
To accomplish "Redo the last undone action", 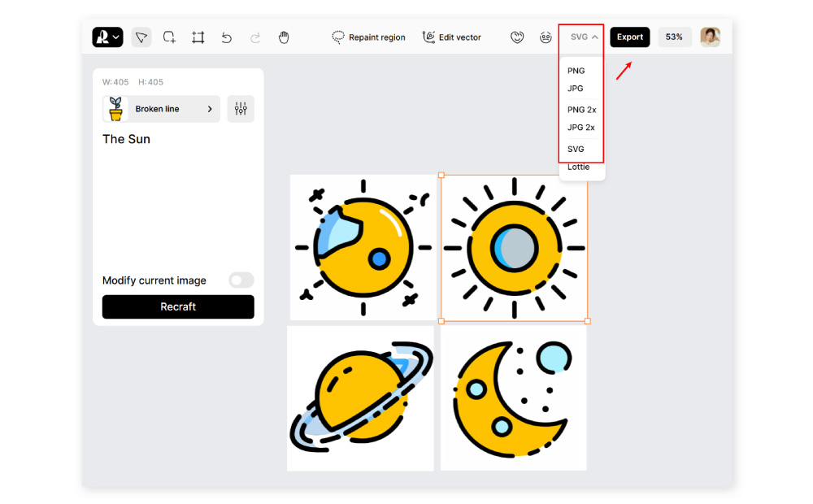I will tap(255, 37).
